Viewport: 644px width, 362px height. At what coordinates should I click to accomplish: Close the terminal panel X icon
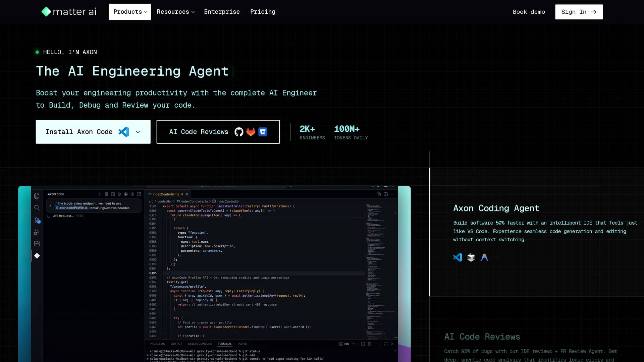pos(392,344)
